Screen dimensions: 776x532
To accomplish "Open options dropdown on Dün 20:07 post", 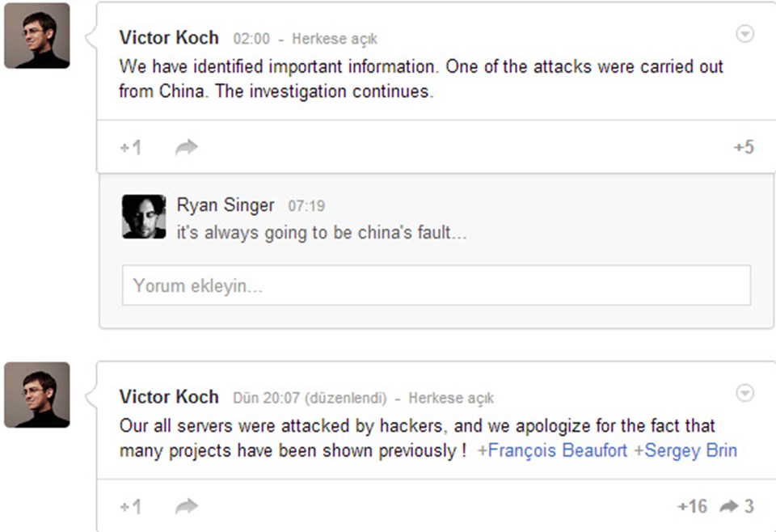I will (x=744, y=393).
